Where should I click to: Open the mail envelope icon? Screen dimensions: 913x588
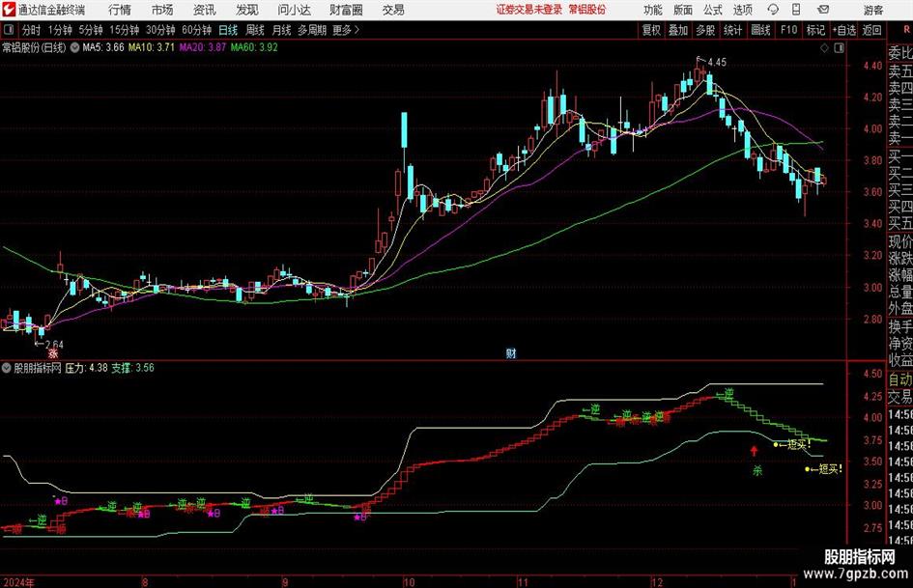coord(823,10)
